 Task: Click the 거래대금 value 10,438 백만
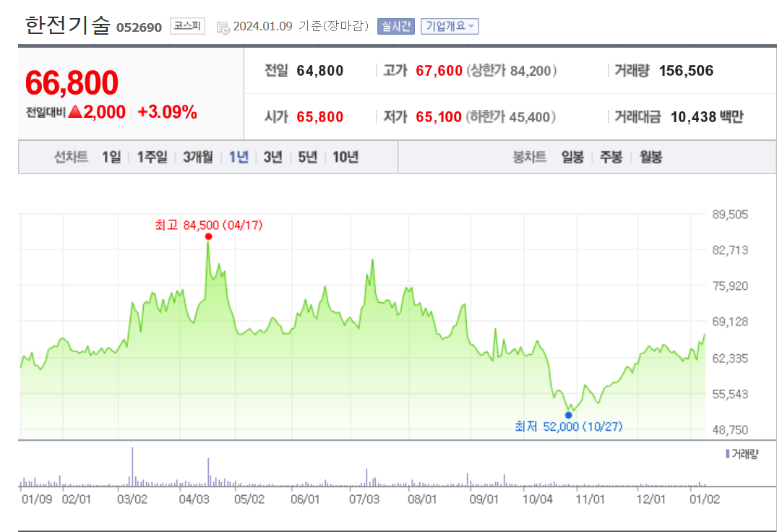click(707, 117)
